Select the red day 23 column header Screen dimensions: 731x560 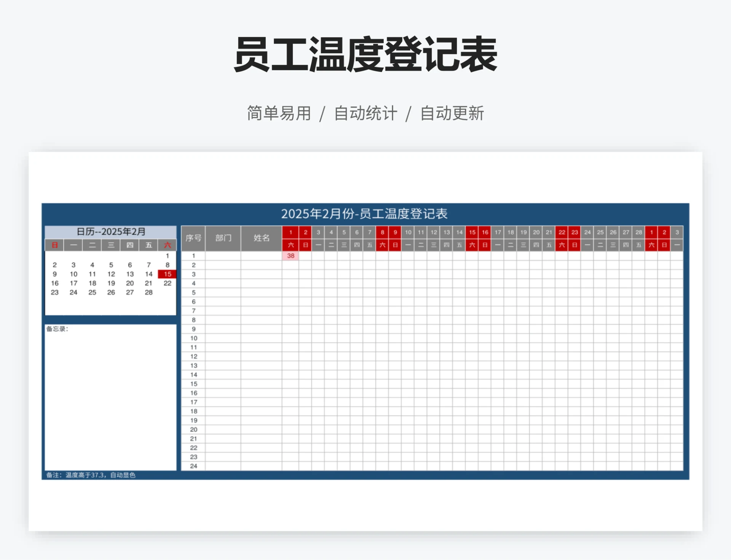(575, 232)
